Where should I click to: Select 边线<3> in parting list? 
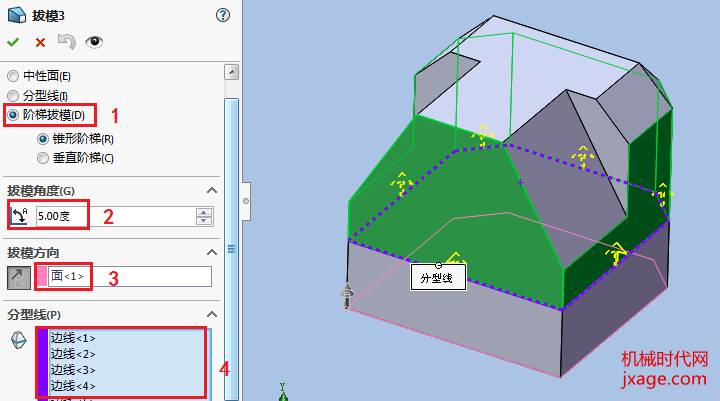[x=73, y=370]
